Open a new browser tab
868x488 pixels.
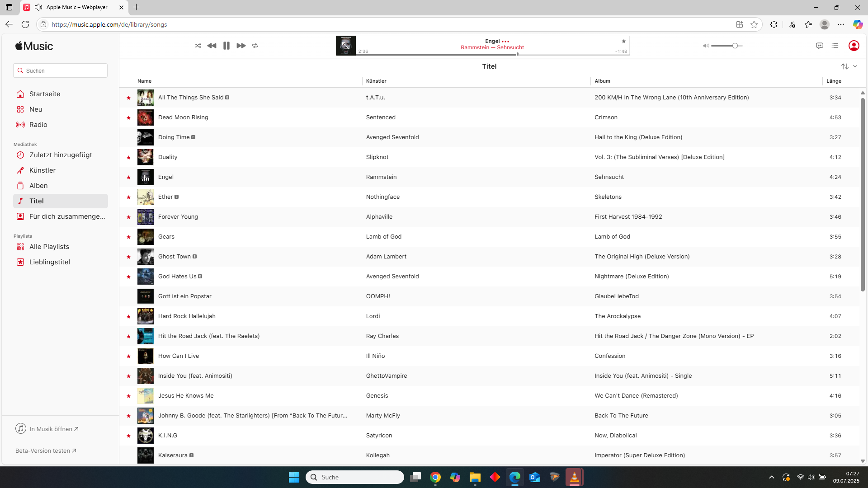[136, 7]
